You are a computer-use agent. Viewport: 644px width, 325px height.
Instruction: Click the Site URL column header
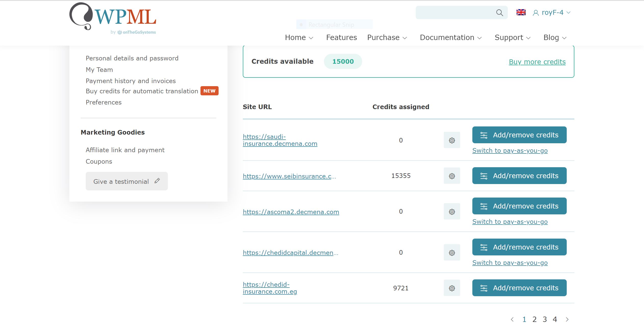(x=257, y=107)
